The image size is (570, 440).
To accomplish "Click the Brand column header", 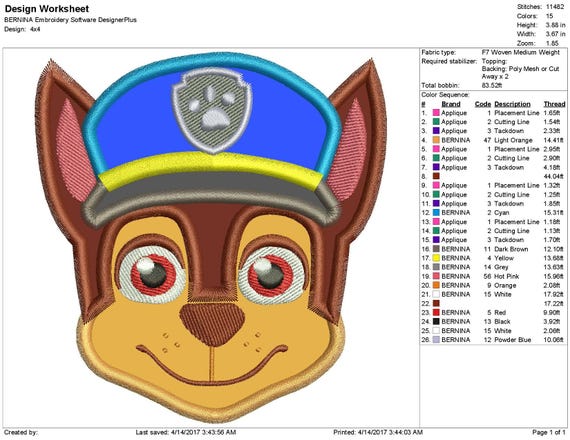I will pos(450,104).
